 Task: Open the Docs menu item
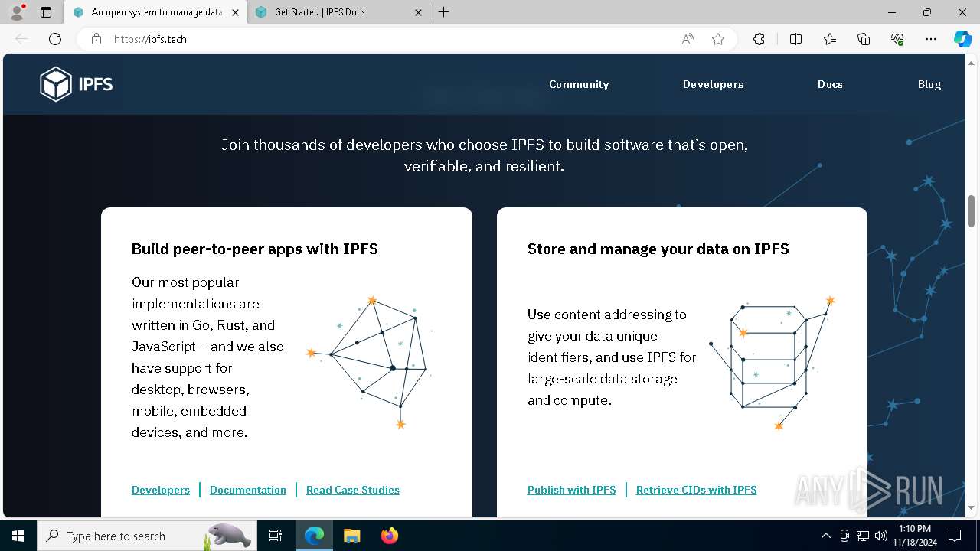coord(830,84)
